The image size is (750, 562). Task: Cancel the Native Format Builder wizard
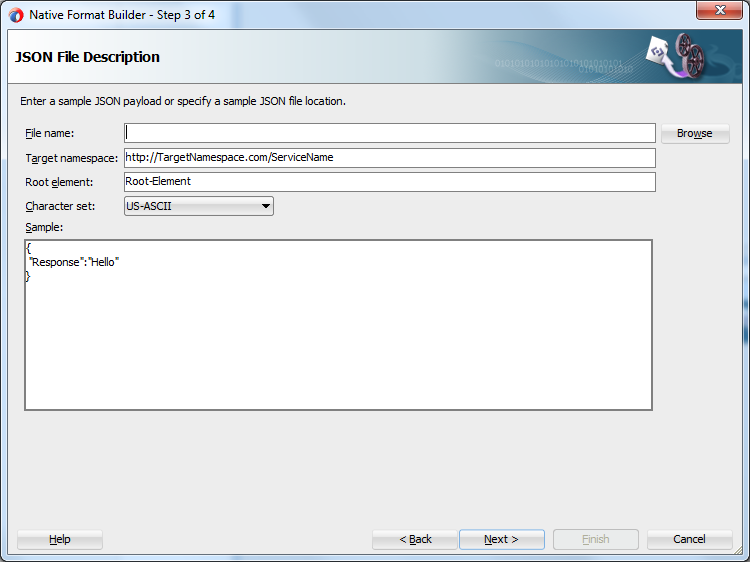point(689,540)
